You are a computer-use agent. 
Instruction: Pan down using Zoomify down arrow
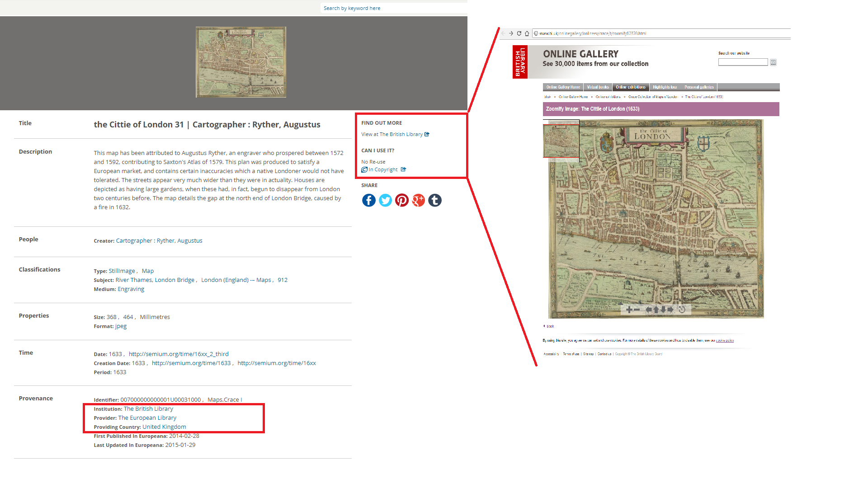point(663,310)
